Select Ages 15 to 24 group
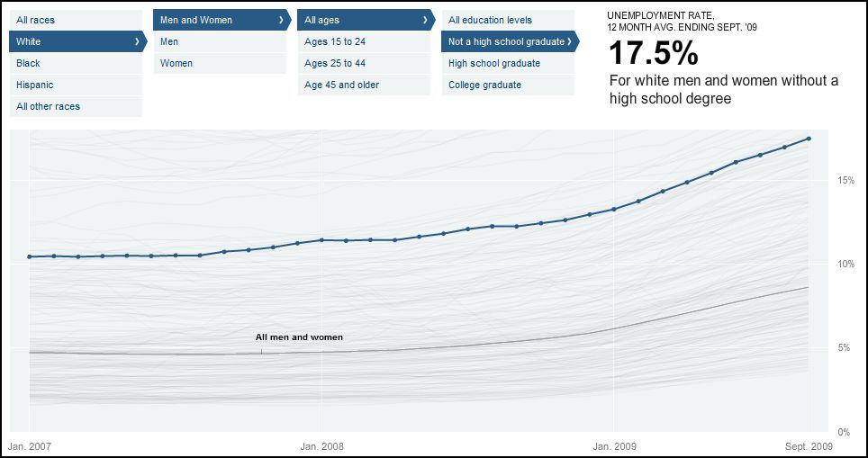Image resolution: width=868 pixels, height=458 pixels. pyautogui.click(x=335, y=41)
